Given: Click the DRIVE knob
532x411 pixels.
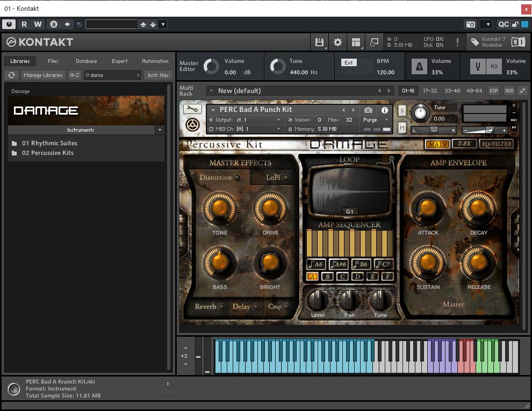Looking at the screenshot, I should 270,208.
